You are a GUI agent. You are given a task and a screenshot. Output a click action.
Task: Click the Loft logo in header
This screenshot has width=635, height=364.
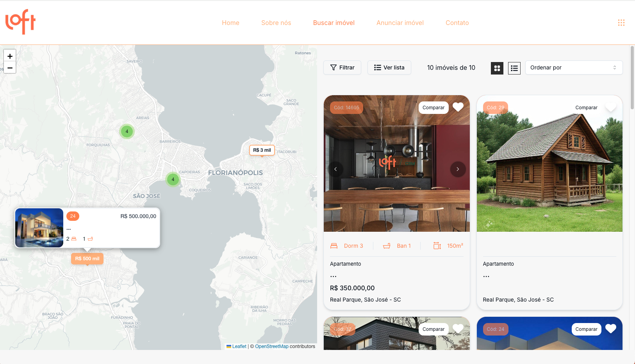[x=20, y=22]
